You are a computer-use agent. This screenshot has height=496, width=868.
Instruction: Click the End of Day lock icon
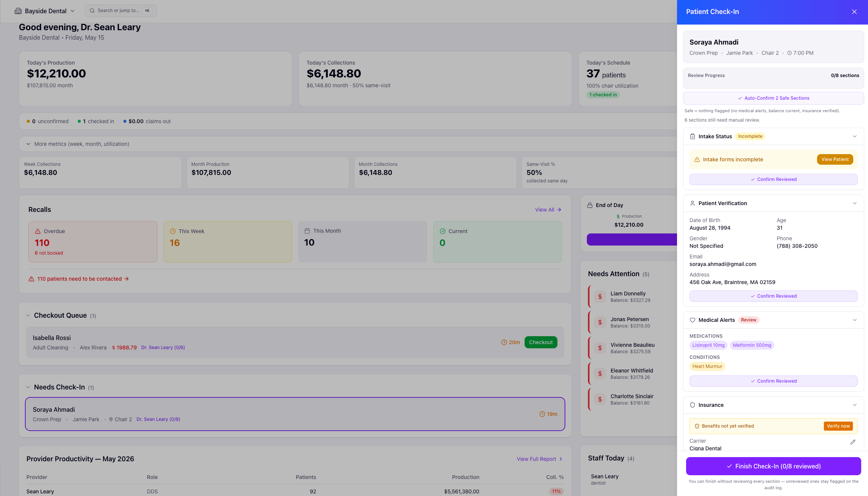tap(590, 205)
